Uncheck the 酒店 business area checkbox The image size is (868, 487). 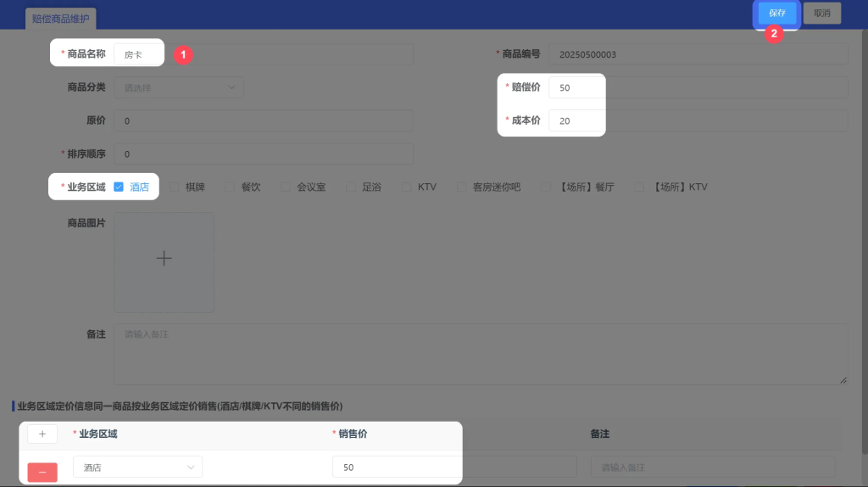[119, 187]
